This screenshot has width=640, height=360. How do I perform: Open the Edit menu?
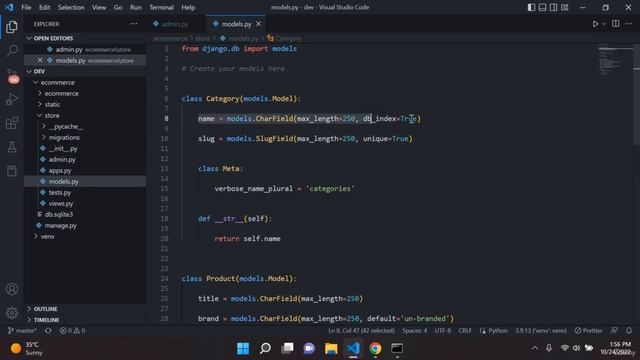point(44,7)
